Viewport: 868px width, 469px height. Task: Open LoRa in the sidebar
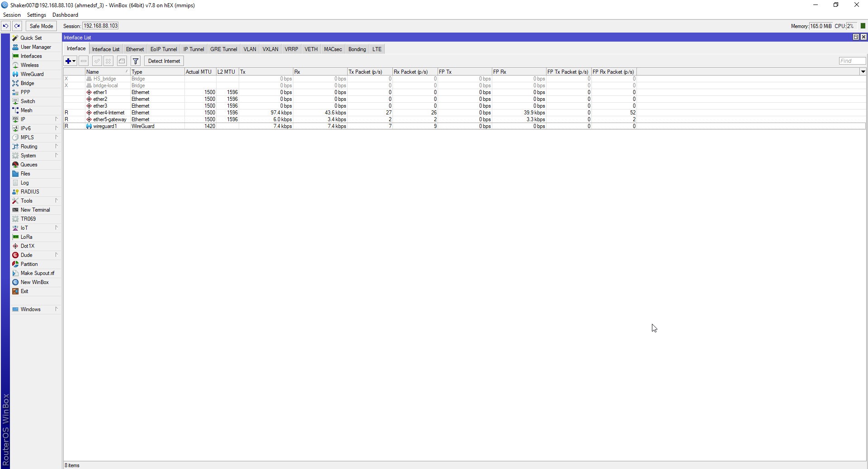pos(36,237)
